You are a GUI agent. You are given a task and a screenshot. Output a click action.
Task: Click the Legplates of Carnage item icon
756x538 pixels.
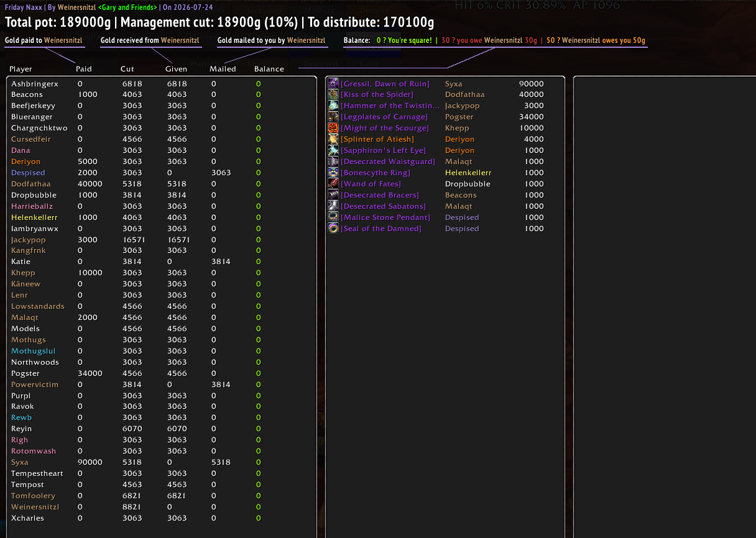pos(333,117)
